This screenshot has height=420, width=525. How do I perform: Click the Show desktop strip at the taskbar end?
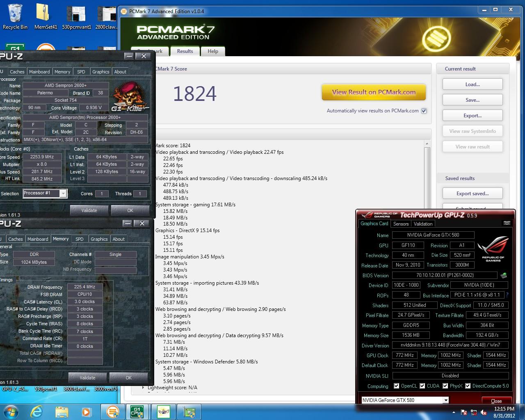tap(522, 412)
